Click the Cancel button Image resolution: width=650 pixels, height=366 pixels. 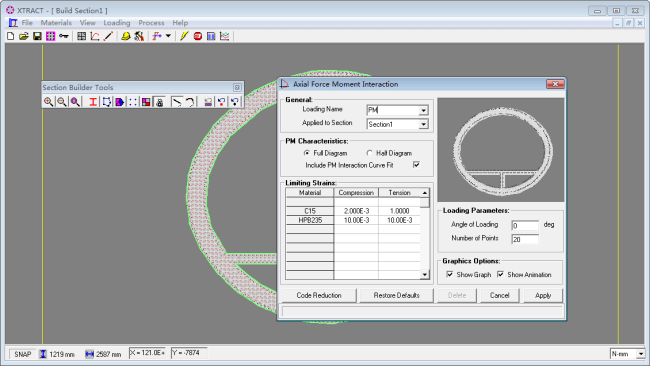pos(500,295)
